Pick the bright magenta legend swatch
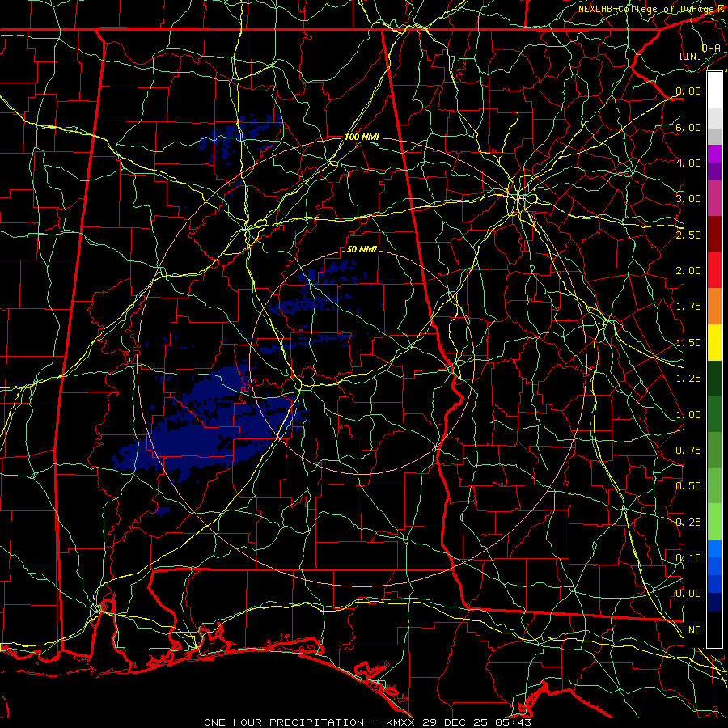This screenshot has height=728, width=728. point(714,154)
